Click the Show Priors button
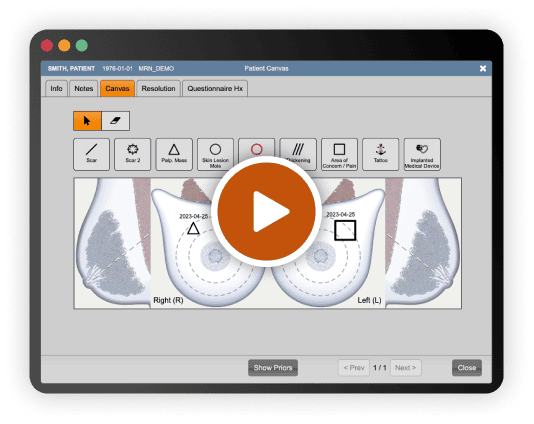 pos(273,368)
